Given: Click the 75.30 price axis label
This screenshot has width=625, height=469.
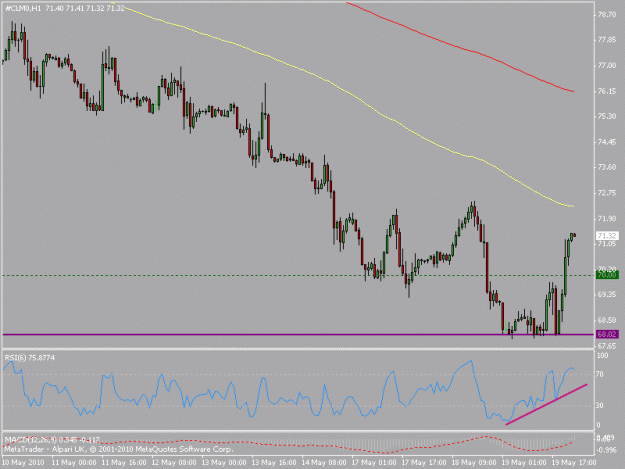Looking at the screenshot, I should pyautogui.click(x=607, y=116).
